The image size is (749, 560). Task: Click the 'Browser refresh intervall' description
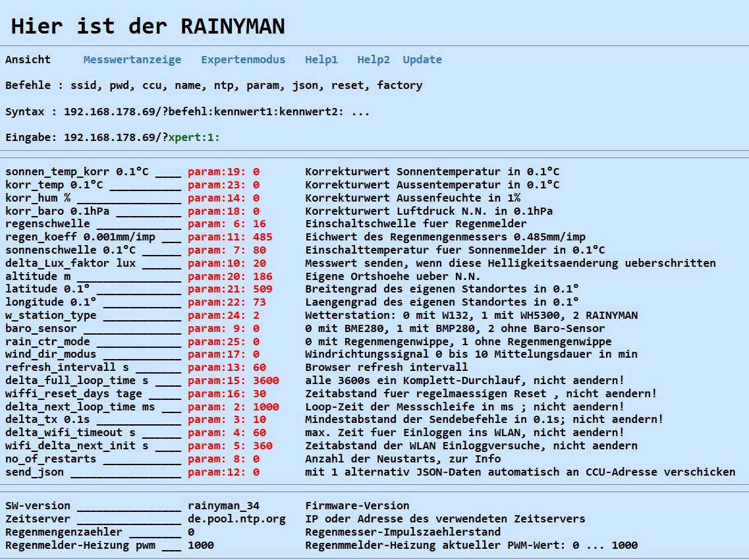387,368
